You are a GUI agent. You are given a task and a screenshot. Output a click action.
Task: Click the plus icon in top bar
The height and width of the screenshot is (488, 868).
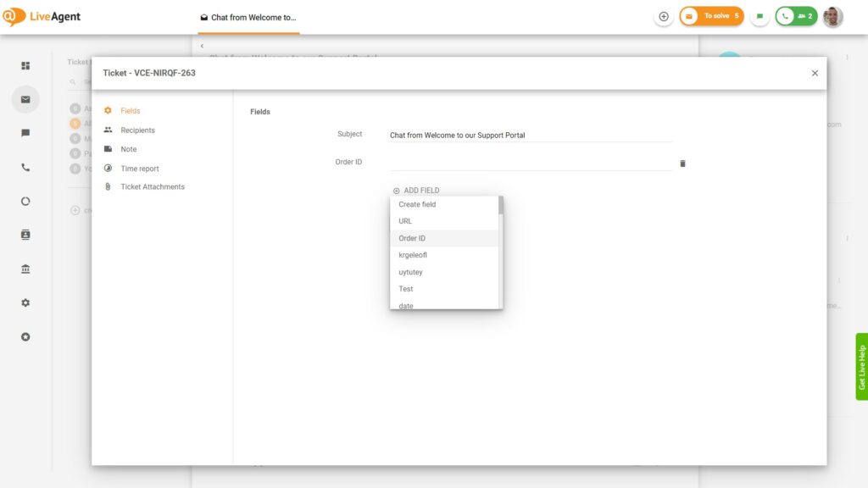click(x=664, y=16)
